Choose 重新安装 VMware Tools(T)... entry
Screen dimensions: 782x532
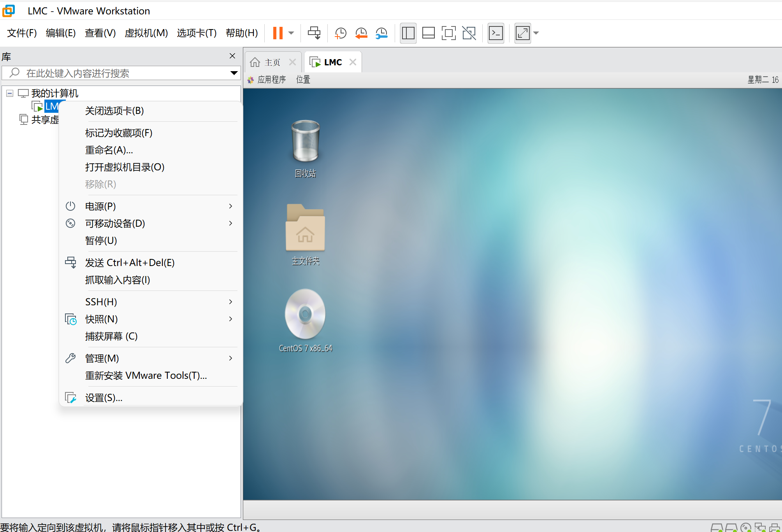coord(150,375)
